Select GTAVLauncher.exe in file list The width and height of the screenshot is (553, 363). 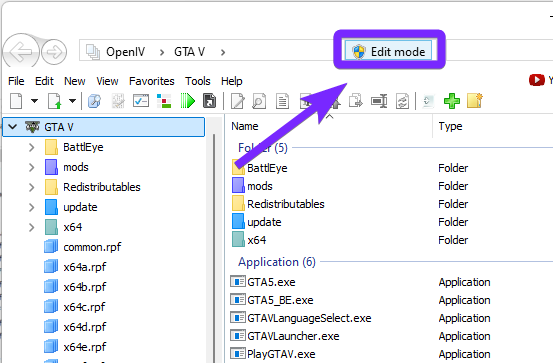pyautogui.click(x=285, y=336)
